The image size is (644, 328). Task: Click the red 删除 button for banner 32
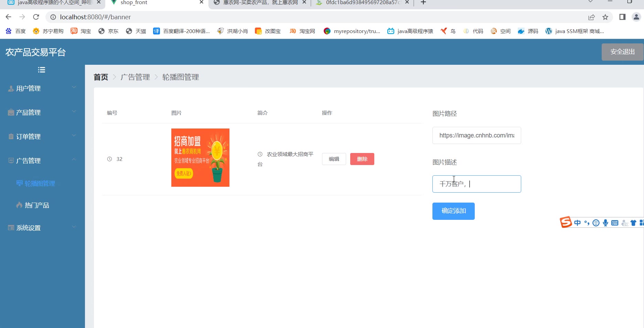(362, 159)
